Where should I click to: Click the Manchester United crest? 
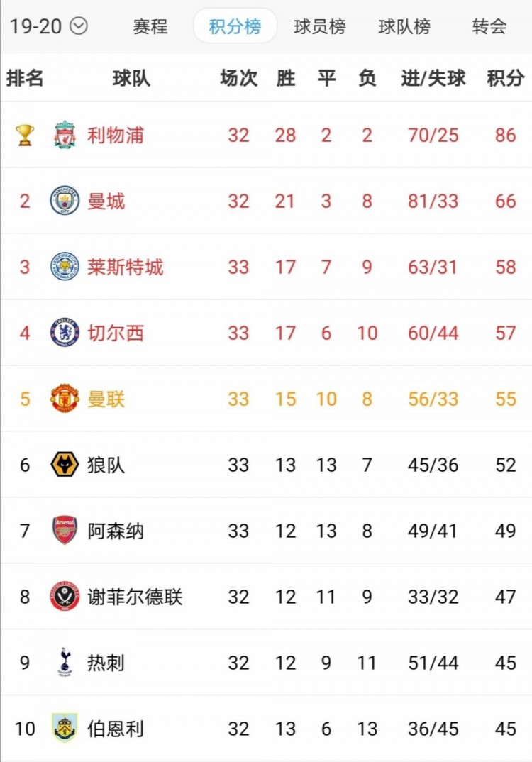click(x=65, y=399)
